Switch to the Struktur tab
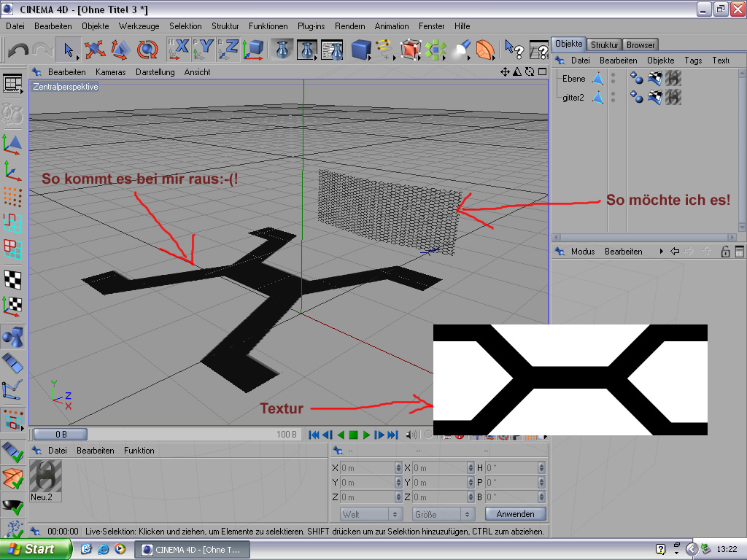Image resolution: width=747 pixels, height=560 pixels. point(605,44)
